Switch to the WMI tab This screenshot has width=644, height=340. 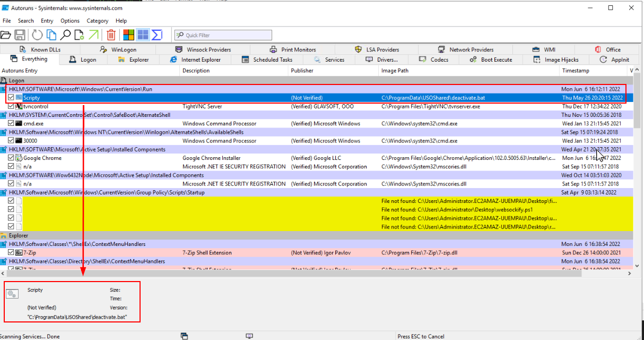point(544,49)
